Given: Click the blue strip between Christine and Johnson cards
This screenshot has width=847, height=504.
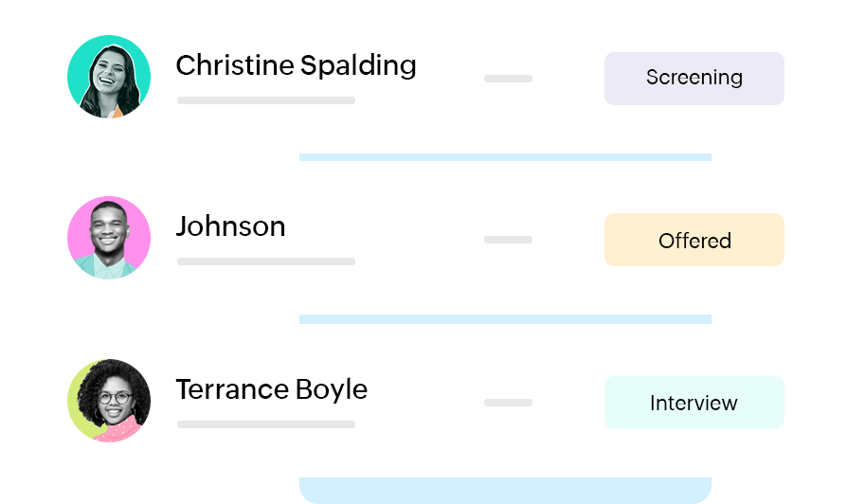Looking at the screenshot, I should (505, 156).
